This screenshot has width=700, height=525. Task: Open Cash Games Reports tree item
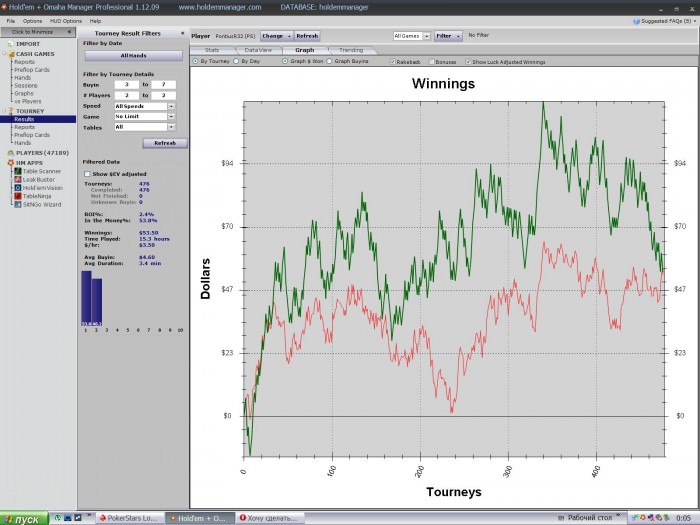tap(25, 62)
